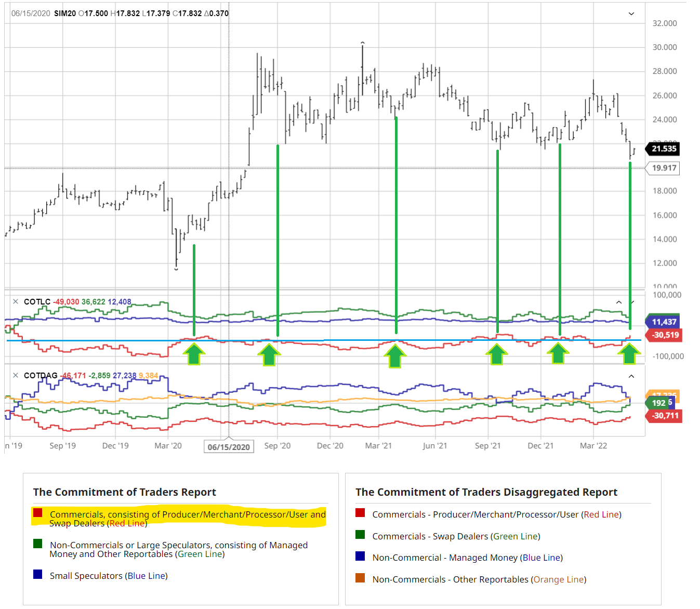Click the blue swatch beside 'Small Speculators'

pos(37,574)
